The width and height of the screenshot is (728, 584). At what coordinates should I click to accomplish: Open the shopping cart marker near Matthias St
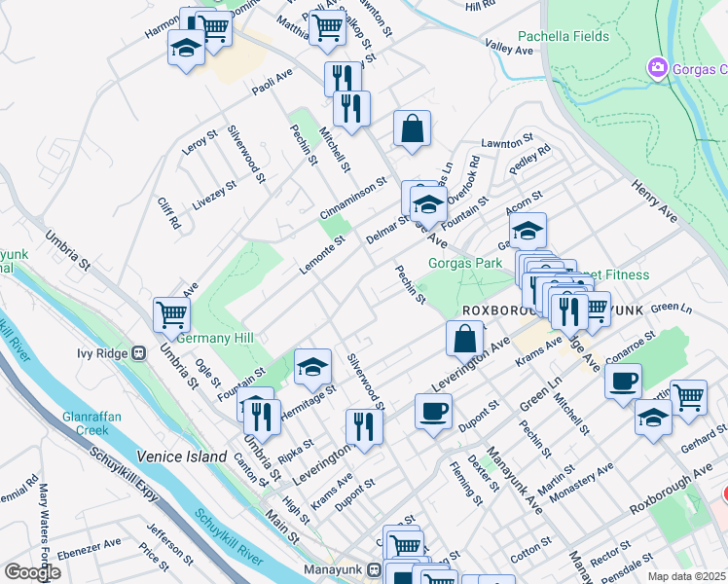coord(327,29)
